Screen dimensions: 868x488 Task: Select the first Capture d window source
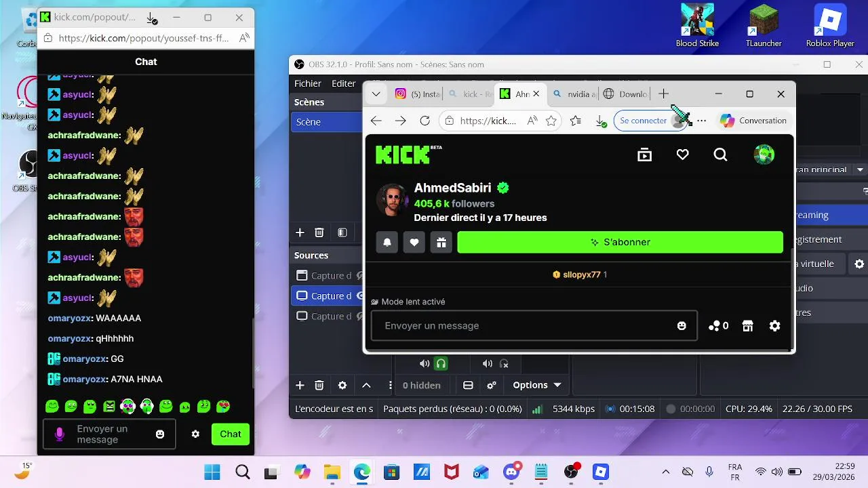(328, 275)
